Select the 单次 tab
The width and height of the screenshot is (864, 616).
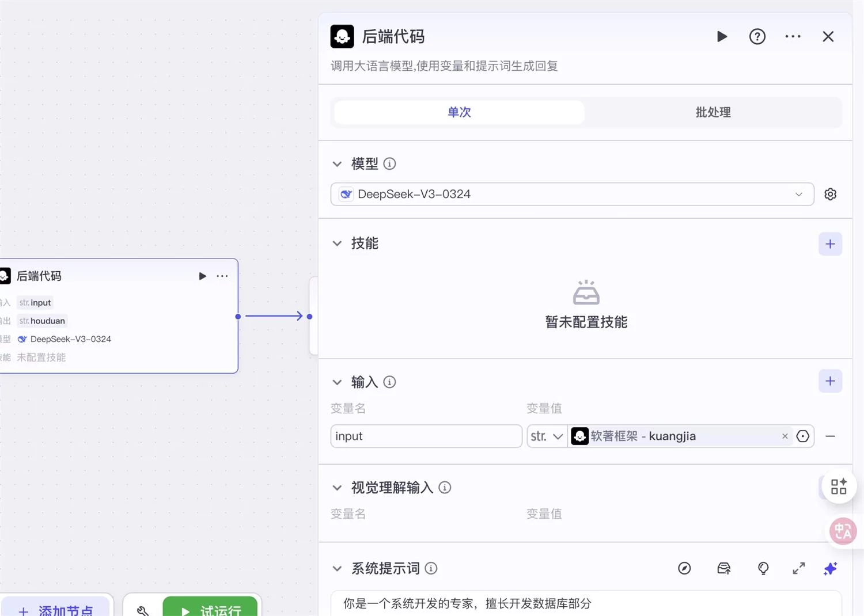click(458, 112)
